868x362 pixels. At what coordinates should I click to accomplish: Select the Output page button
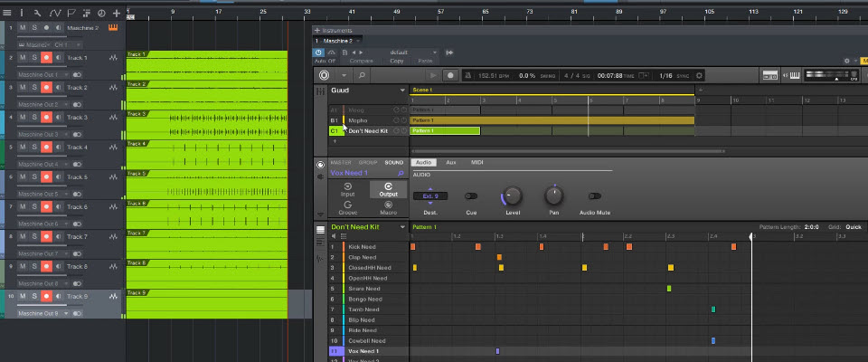pos(388,189)
